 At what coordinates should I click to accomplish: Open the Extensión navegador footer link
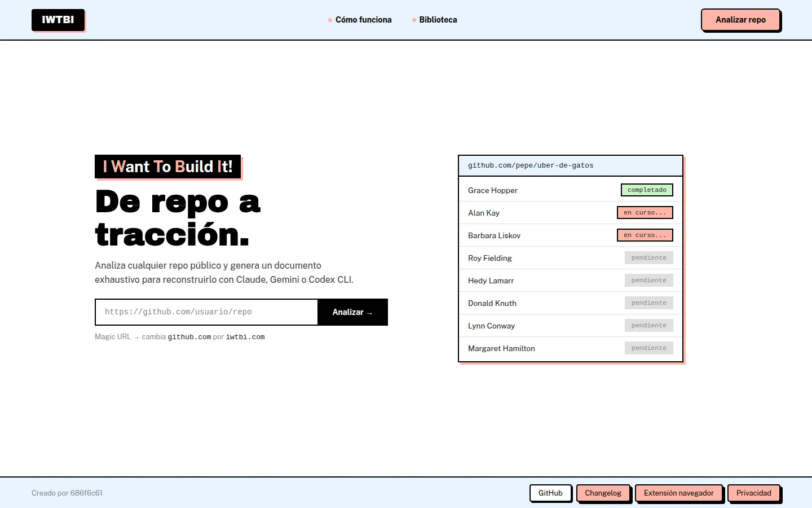679,493
